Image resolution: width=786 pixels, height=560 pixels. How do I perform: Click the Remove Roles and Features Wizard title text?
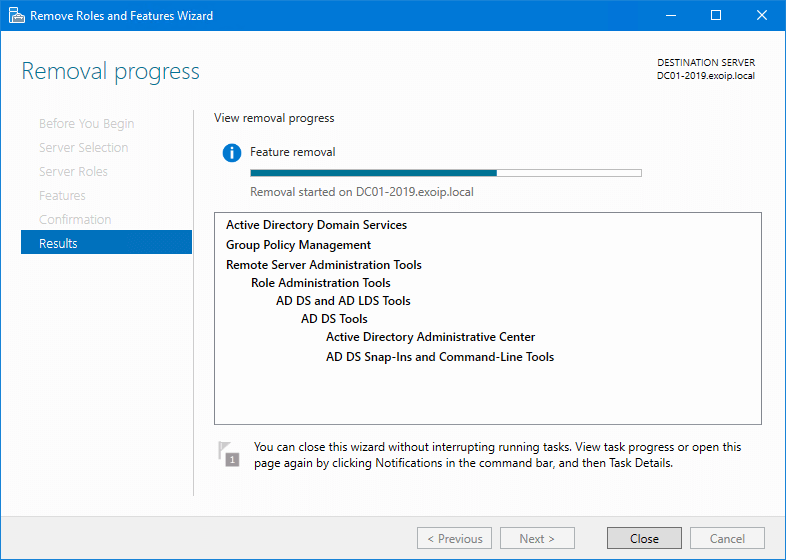[x=121, y=16]
